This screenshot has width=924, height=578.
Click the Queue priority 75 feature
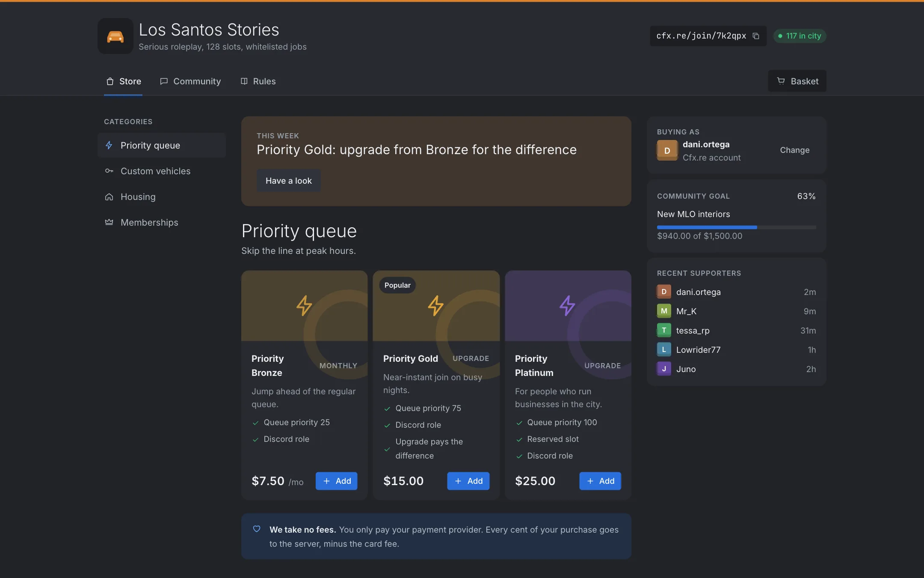click(x=428, y=408)
